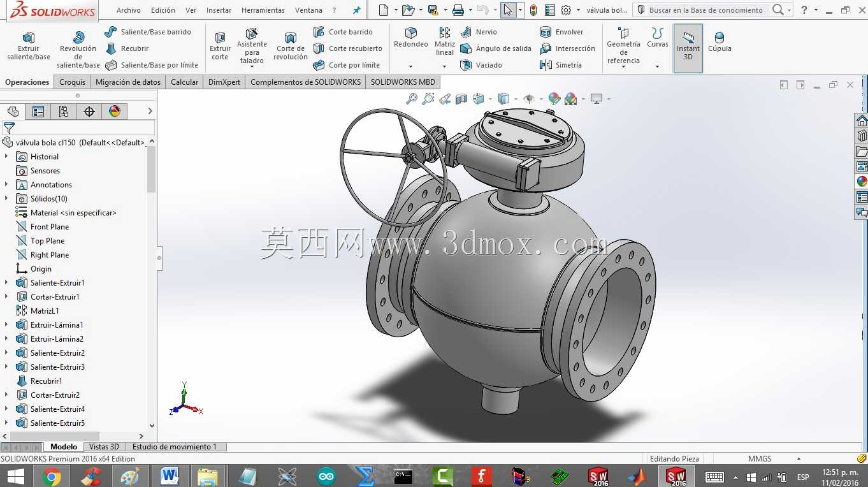Open Google Chrome from the taskbar
The width and height of the screenshot is (868, 487).
pos(52,476)
